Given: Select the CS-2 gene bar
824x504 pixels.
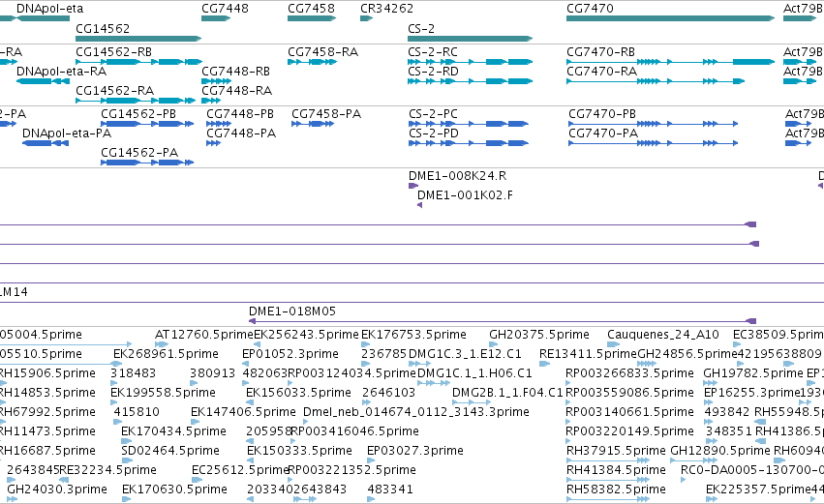Looking at the screenshot, I should pyautogui.click(x=471, y=39).
